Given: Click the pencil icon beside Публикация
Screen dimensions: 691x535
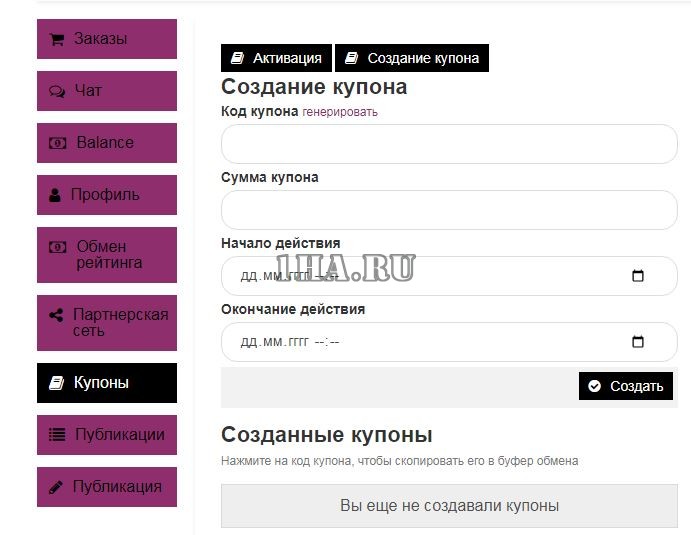Looking at the screenshot, I should coord(56,487).
